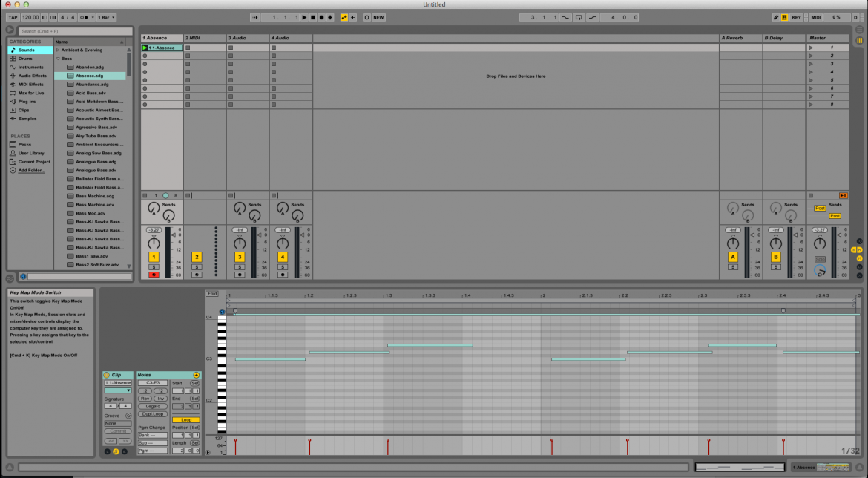This screenshot has height=478, width=868.
Task: Open User Library under Places
Action: (x=31, y=153)
